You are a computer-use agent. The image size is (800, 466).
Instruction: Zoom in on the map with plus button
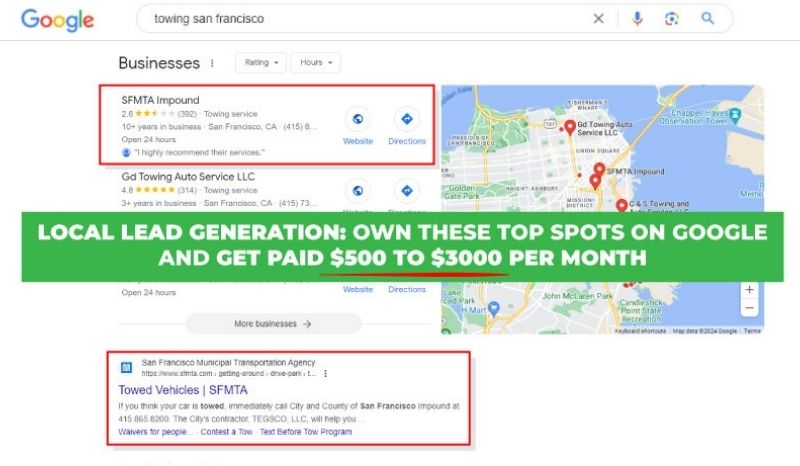(749, 289)
